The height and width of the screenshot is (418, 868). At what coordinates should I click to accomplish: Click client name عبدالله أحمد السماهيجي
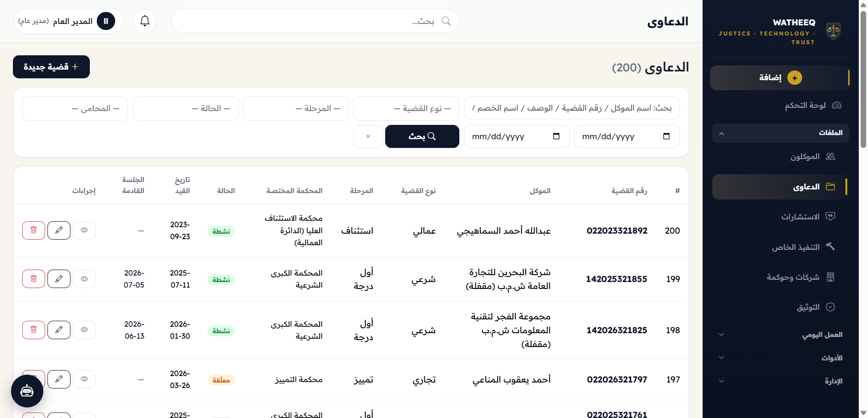pos(504,230)
